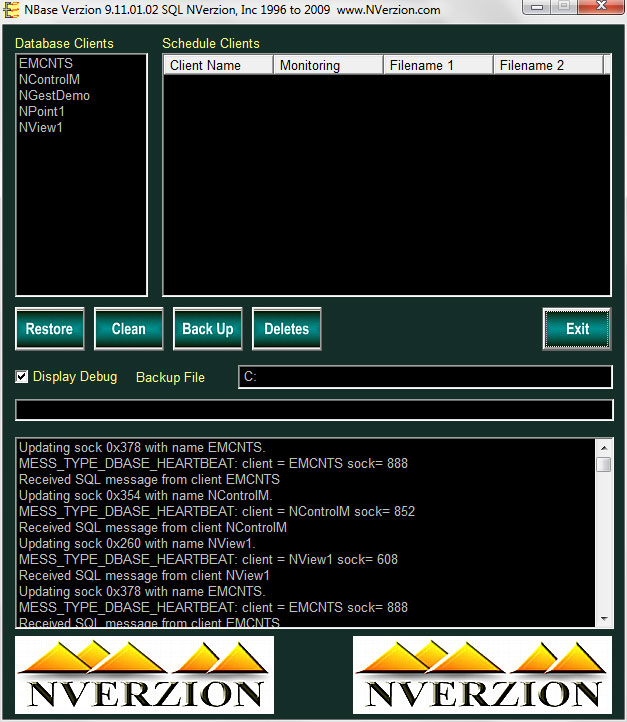
Task: Select NView1 database client
Action: (x=41, y=128)
